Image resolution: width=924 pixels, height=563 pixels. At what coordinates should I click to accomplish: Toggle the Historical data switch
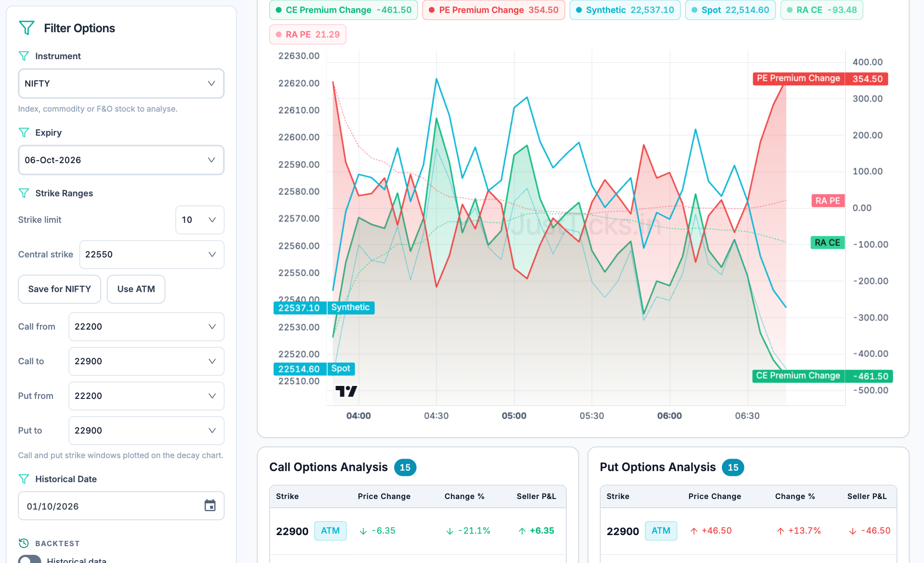pos(30,559)
